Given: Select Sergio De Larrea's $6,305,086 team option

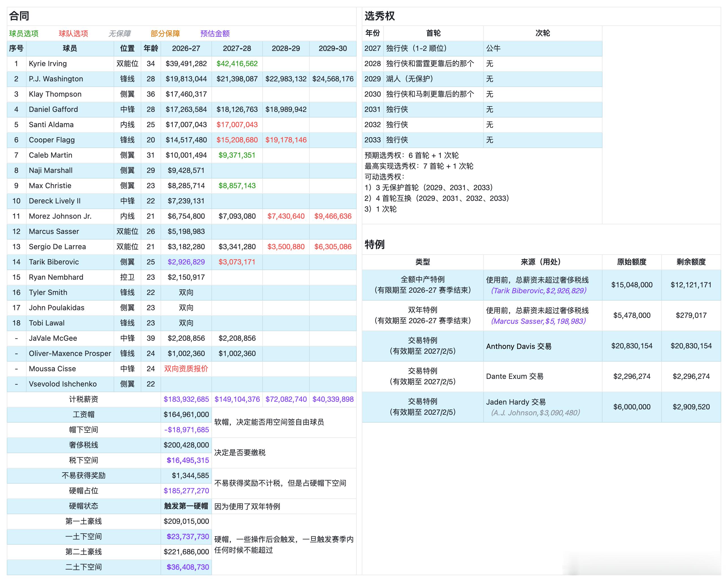Looking at the screenshot, I should (333, 246).
